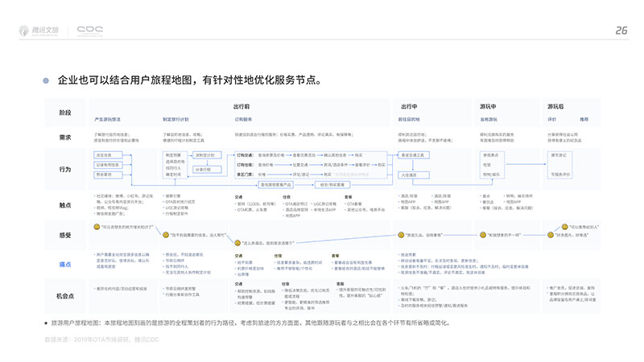Click the 组合/购买套餐 box

(x=332, y=185)
